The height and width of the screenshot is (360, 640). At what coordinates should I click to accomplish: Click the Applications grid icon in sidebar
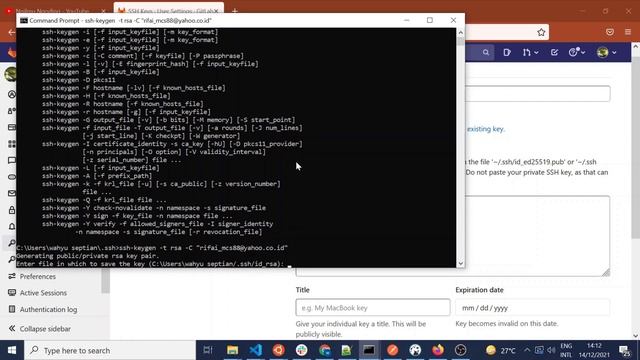(x=12, y=144)
